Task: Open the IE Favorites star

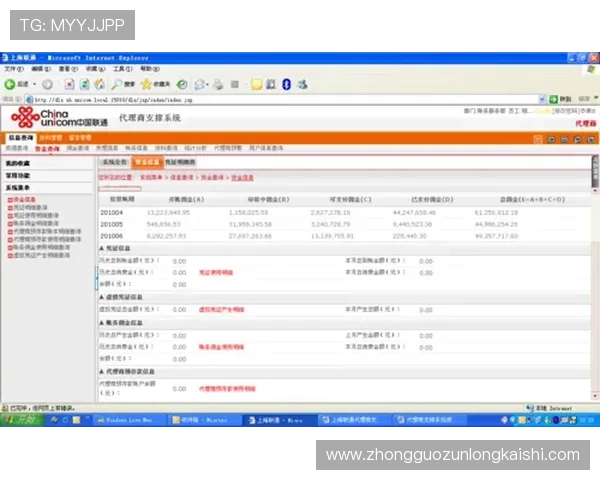Action: pos(146,84)
